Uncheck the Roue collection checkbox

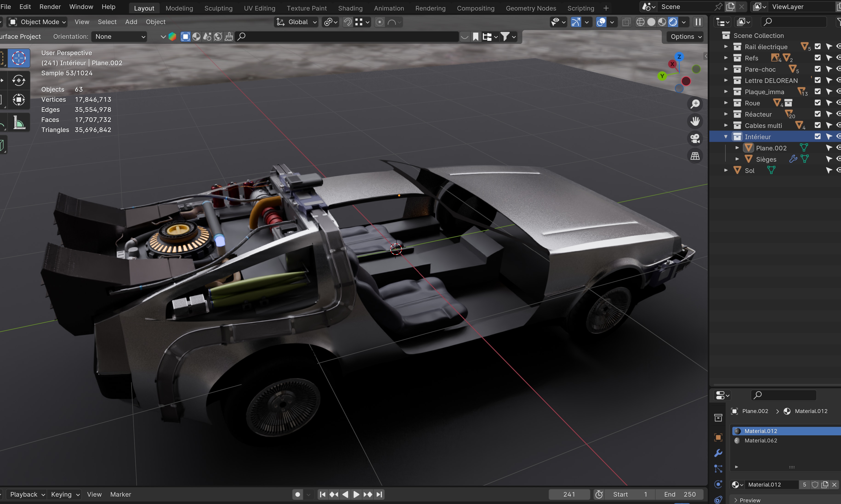[818, 103]
